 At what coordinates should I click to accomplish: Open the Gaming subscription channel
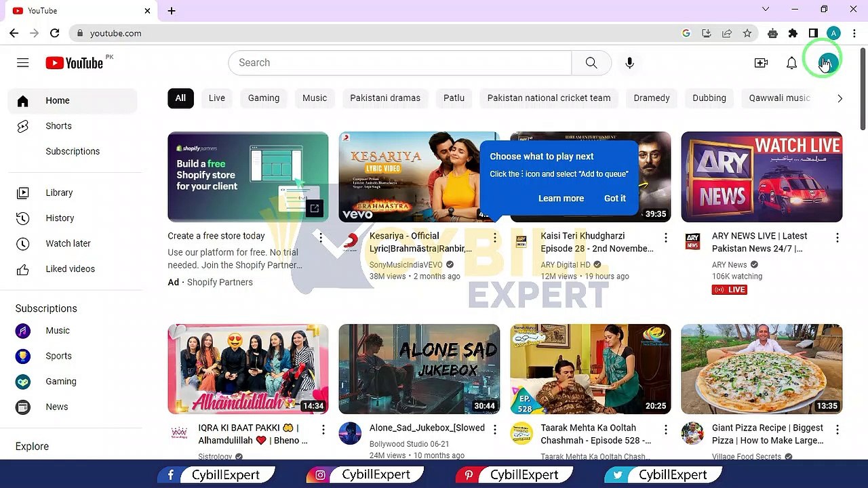[73, 382]
